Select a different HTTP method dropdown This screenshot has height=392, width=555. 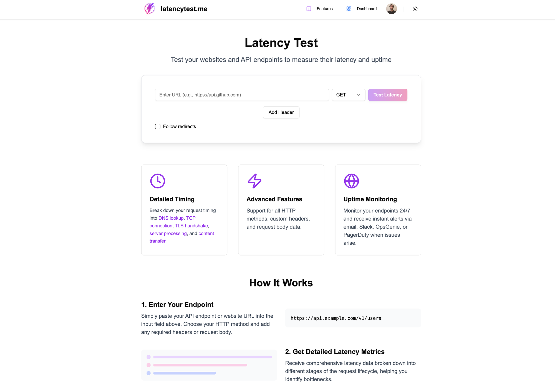click(x=348, y=95)
